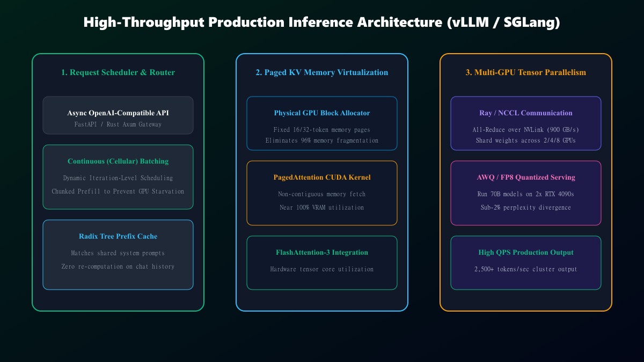
Task: Select 'Dynamic Iteration-Level Scheduling' line
Action: click(118, 178)
